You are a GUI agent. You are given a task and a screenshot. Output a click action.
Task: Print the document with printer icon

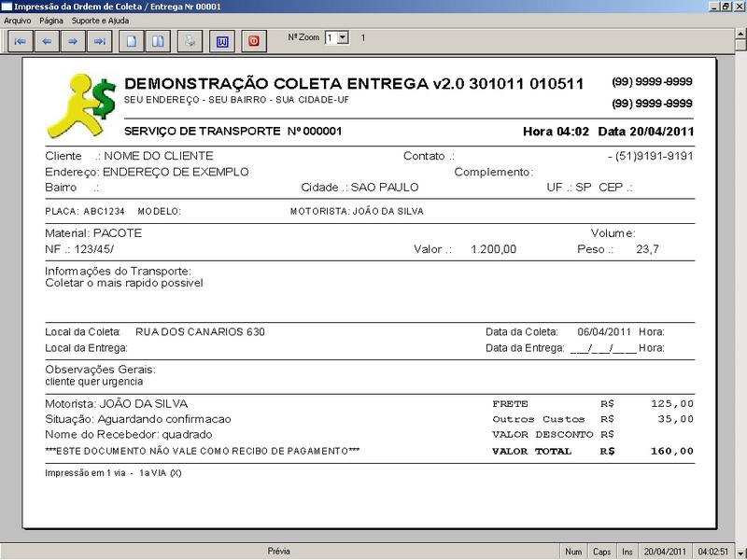coord(190,41)
